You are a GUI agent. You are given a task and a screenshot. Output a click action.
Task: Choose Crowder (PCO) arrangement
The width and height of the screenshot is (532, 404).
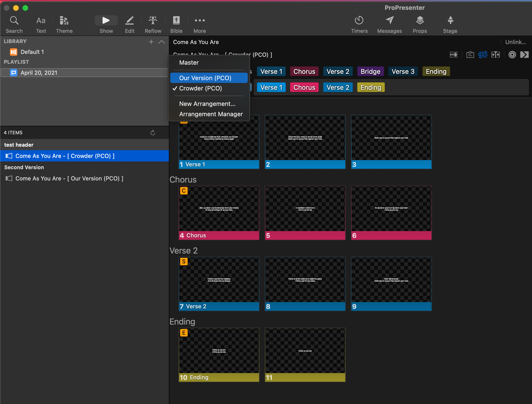209,88
